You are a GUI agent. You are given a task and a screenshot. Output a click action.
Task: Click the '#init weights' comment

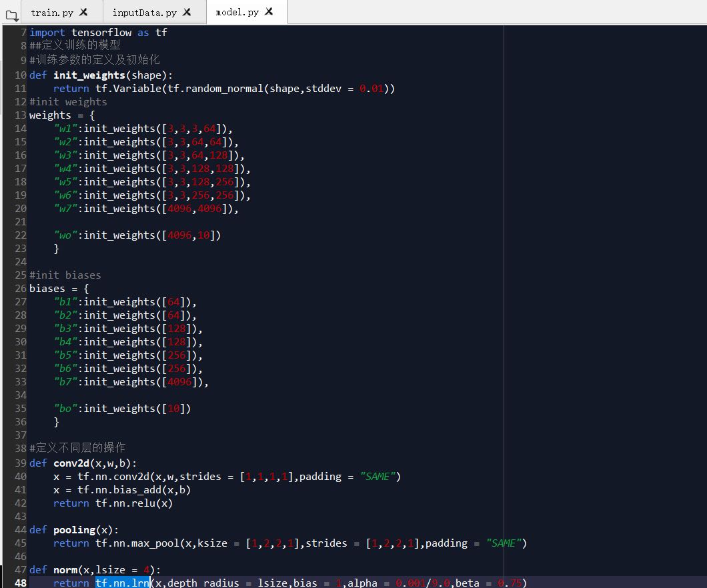click(x=68, y=102)
